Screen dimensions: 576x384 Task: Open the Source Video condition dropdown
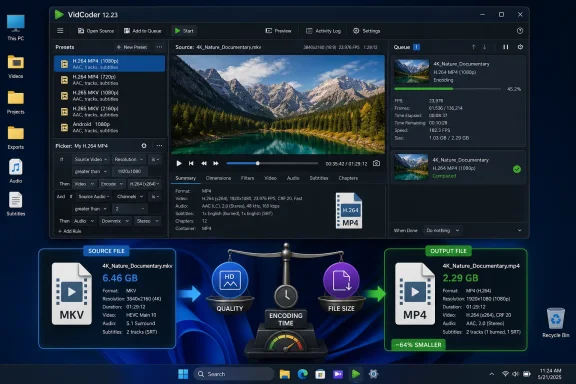click(x=90, y=159)
